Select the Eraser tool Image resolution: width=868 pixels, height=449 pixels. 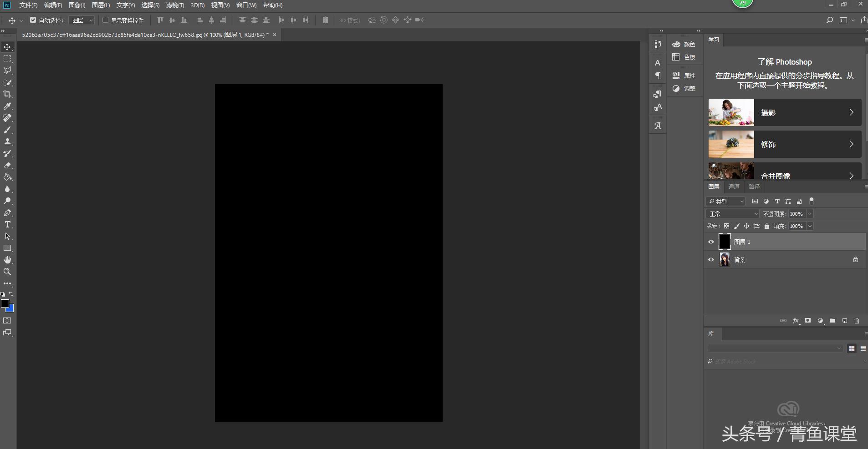[7, 166]
